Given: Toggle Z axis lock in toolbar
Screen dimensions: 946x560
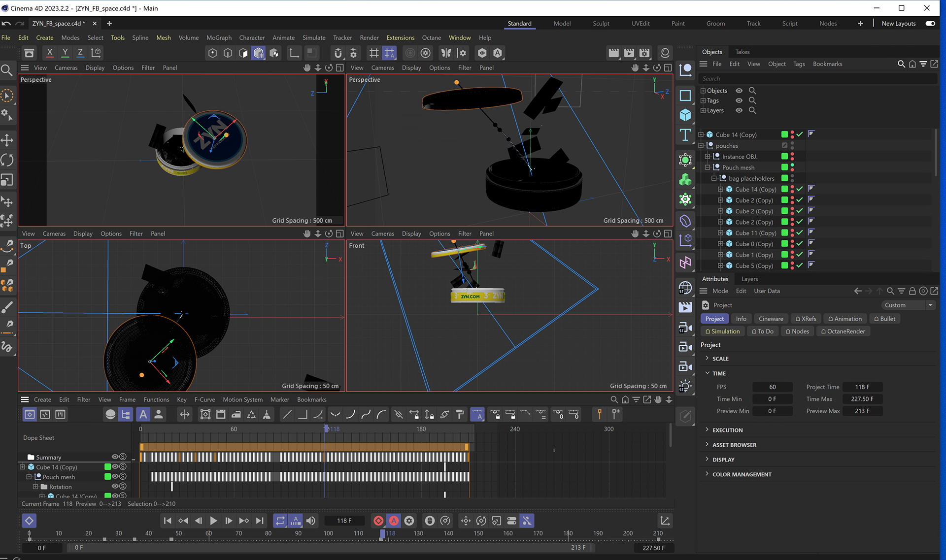Looking at the screenshot, I should point(80,53).
